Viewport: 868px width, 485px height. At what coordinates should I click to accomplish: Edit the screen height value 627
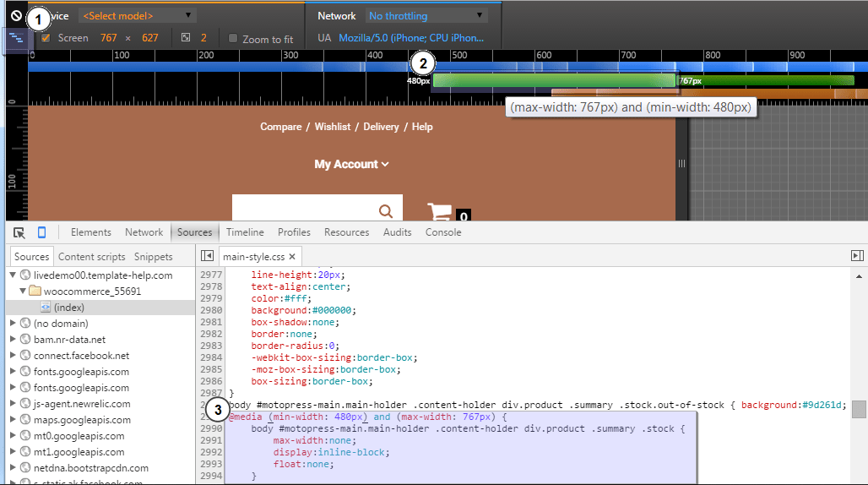click(x=150, y=38)
